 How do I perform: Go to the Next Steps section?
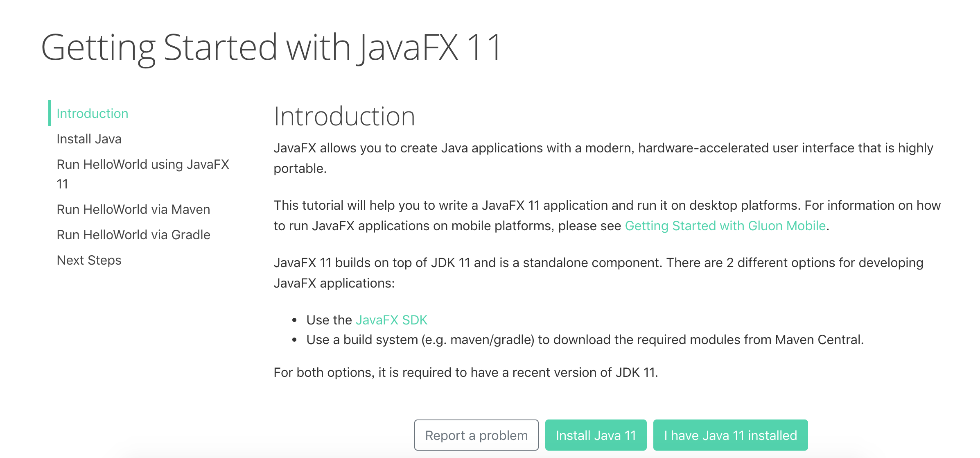[x=89, y=260]
